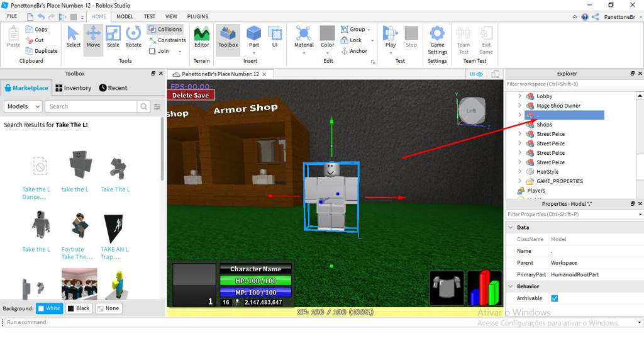Image resolution: width=644 pixels, height=343 pixels.
Task: Click the toolbox Search field
Action: click(x=91, y=106)
